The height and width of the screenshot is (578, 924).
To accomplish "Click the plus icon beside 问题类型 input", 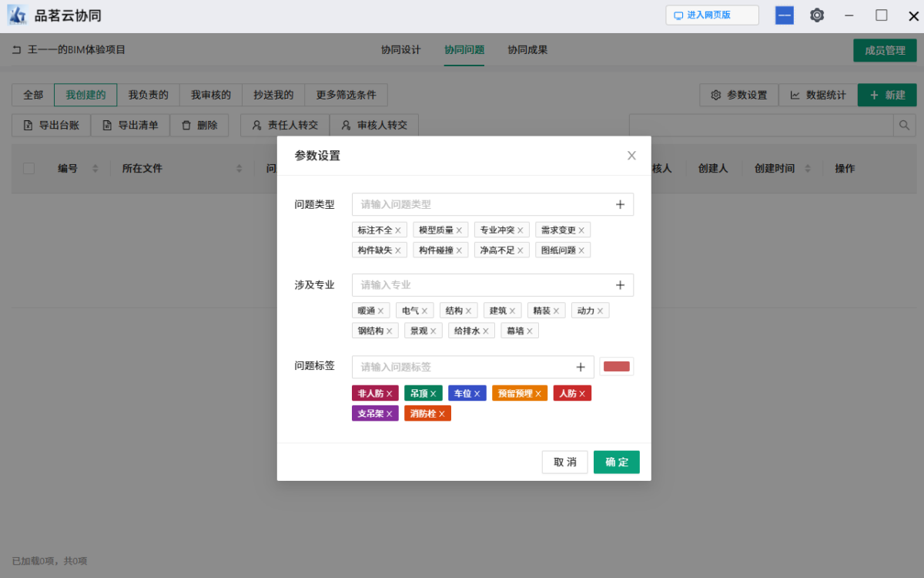I will coord(620,204).
